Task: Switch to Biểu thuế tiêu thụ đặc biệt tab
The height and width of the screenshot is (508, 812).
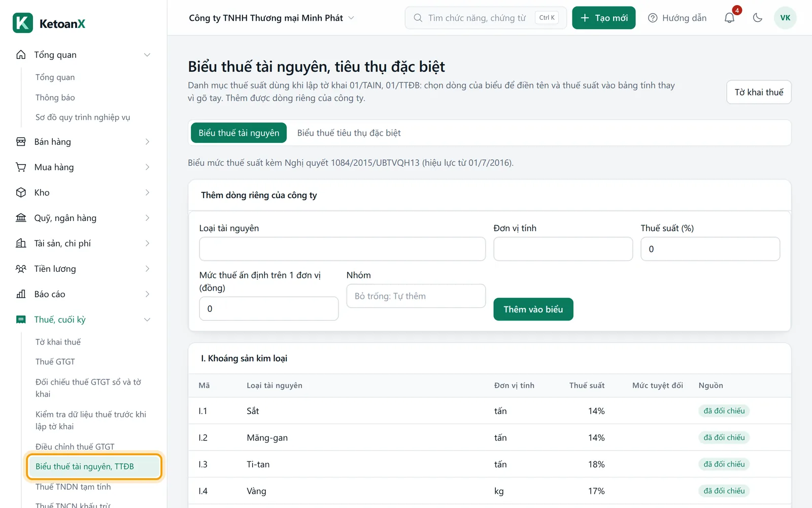Action: point(349,133)
